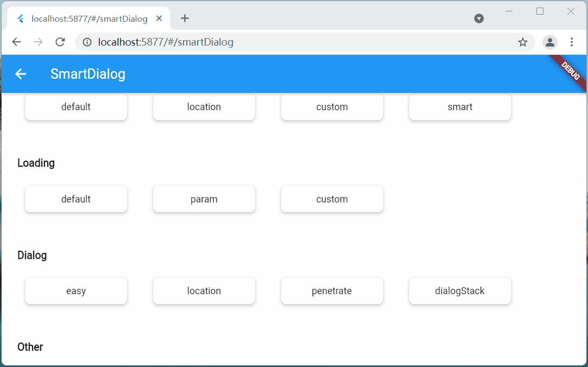Open the Chrome profile avatar
588x367 pixels.
click(550, 42)
